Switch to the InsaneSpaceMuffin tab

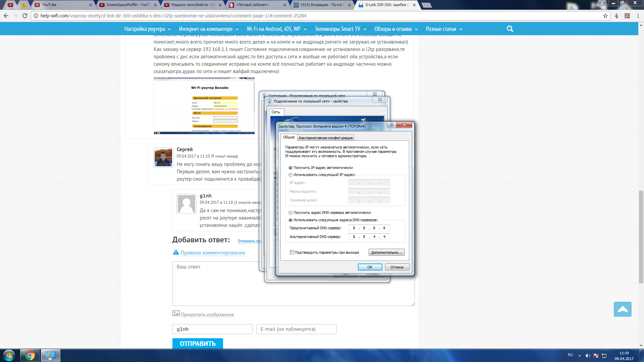click(x=127, y=5)
